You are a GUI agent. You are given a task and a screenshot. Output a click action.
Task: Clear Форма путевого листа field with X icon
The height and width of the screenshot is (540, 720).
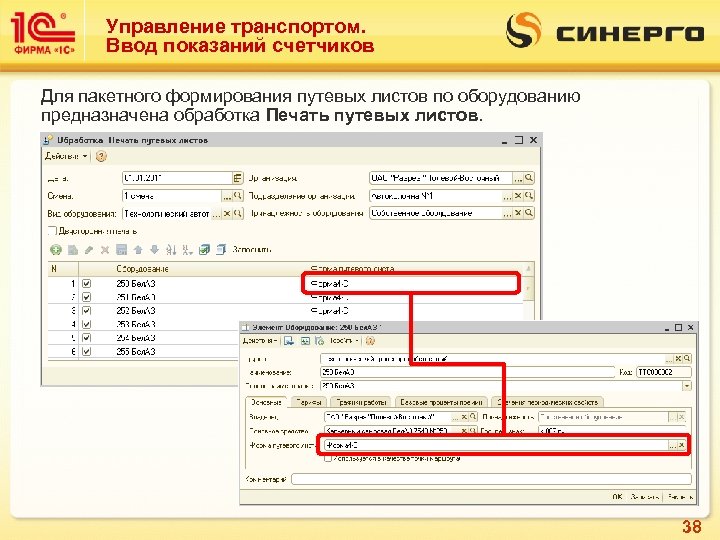click(x=682, y=445)
